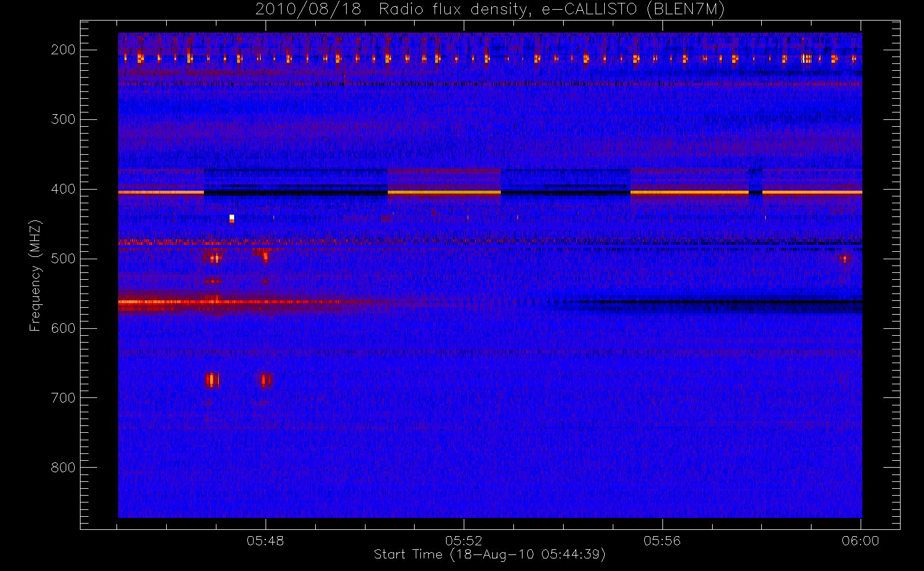Click the 300 frequency tick label
This screenshot has width=924, height=571.
point(63,119)
